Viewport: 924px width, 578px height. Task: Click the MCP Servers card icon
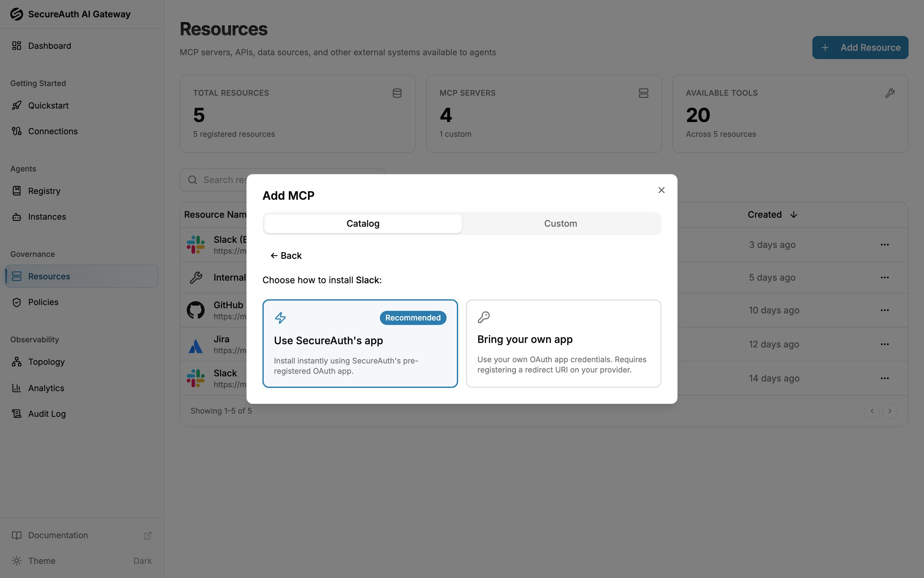tap(643, 93)
